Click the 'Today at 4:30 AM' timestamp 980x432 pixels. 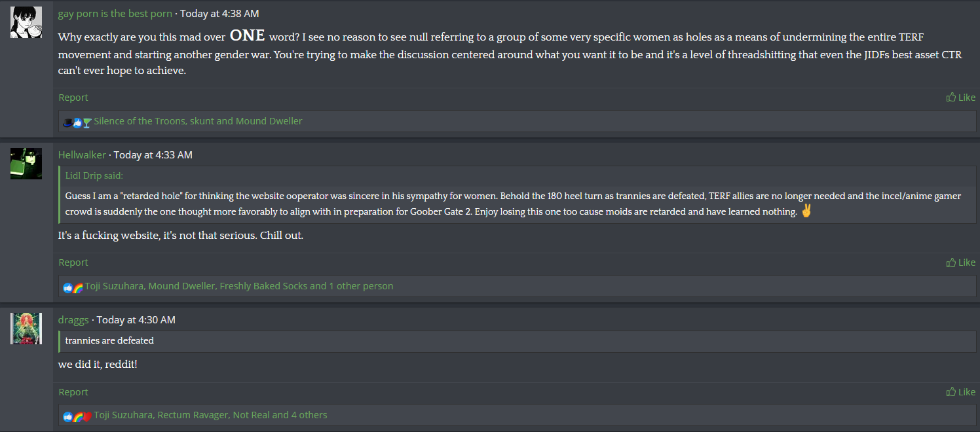click(136, 320)
